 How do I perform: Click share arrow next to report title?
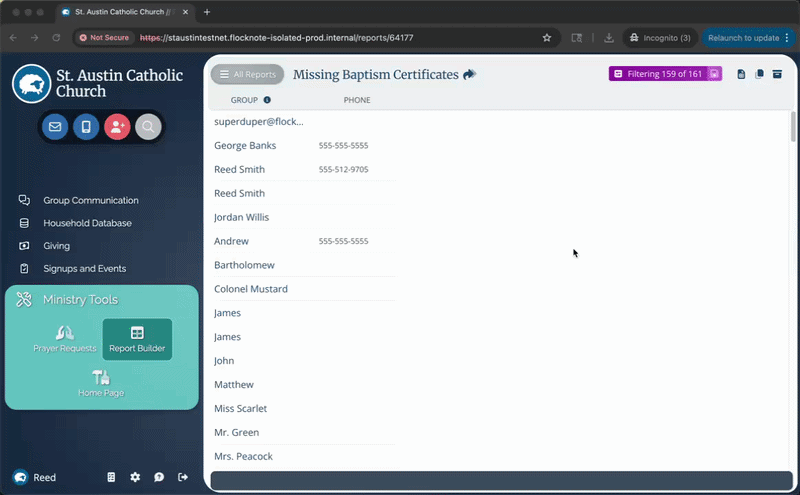click(469, 75)
